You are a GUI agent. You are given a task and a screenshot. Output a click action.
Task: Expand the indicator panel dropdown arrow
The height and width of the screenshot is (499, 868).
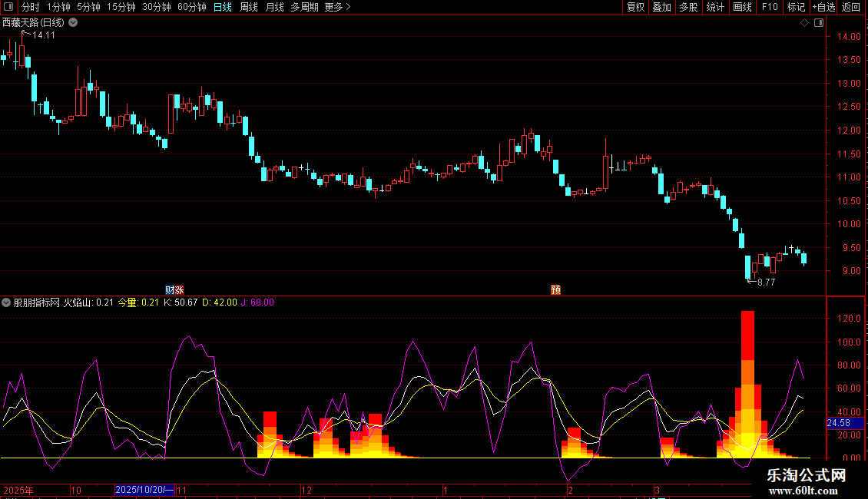[x=6, y=302]
